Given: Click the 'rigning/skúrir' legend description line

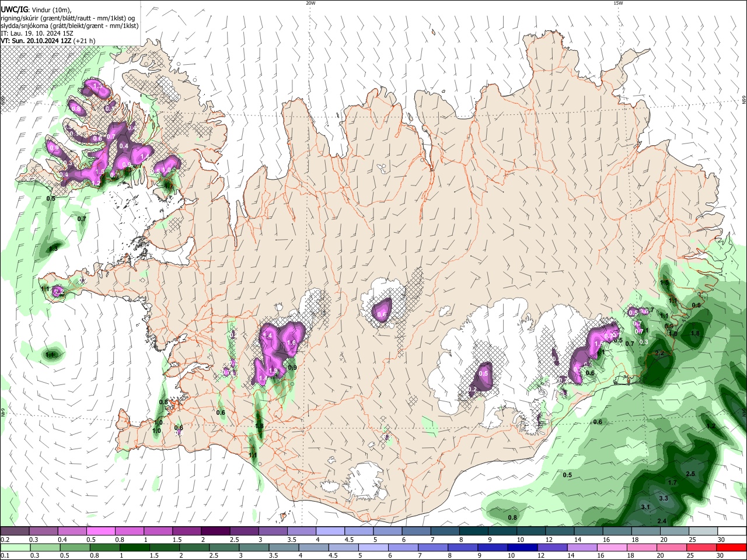Looking at the screenshot, I should (68, 18).
